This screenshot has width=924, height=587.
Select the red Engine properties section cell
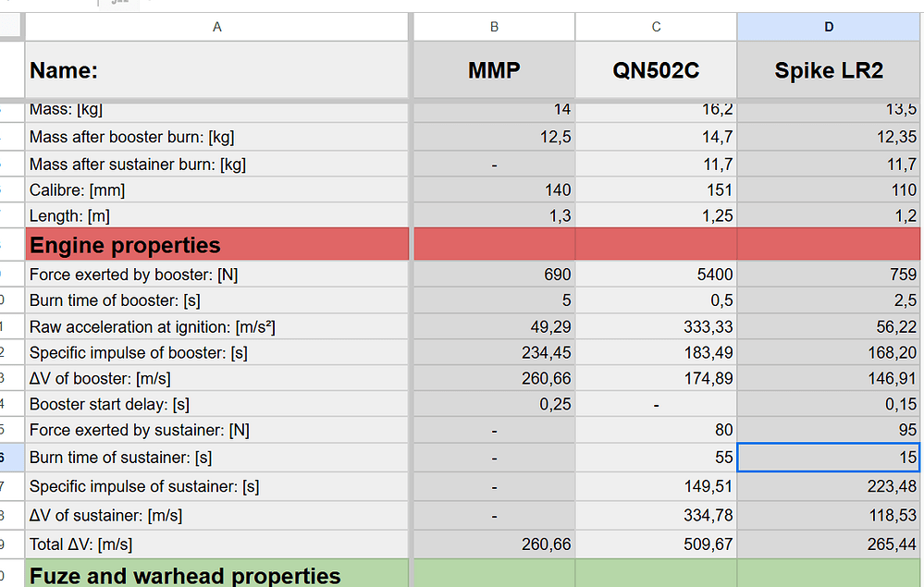216,245
